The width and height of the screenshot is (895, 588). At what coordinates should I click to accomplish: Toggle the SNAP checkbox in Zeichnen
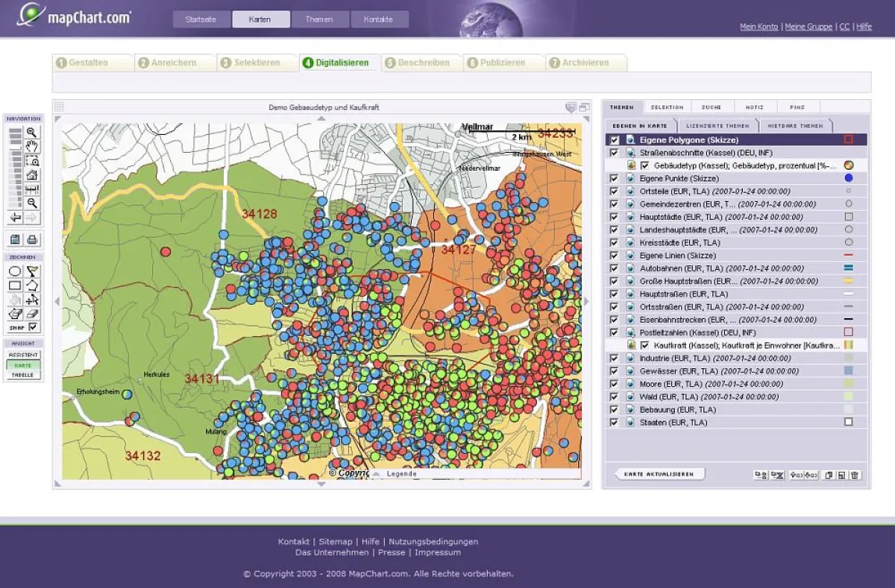(34, 328)
